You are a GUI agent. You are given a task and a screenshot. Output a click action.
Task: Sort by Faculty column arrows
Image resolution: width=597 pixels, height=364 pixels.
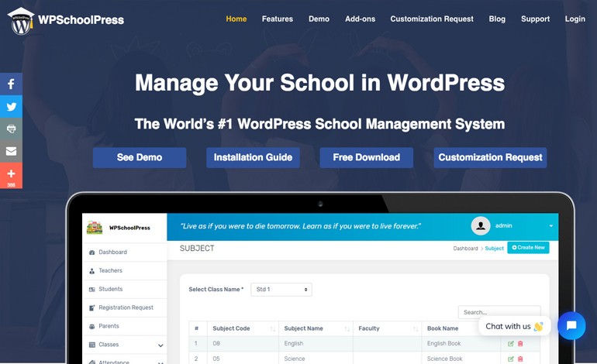click(x=416, y=328)
